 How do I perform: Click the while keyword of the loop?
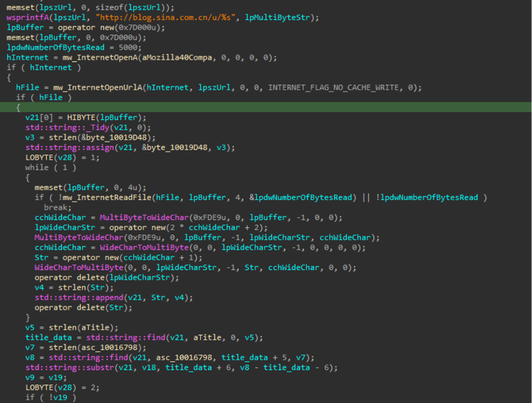pyautogui.click(x=37, y=167)
